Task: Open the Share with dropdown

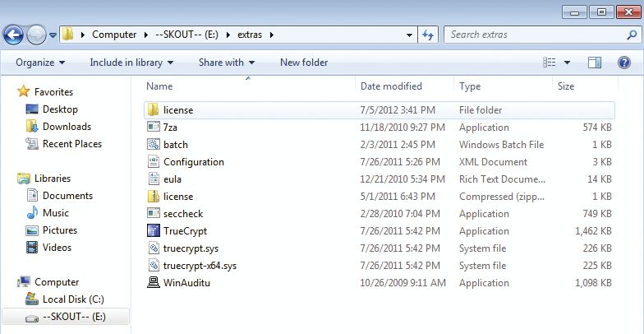Action: tap(227, 63)
